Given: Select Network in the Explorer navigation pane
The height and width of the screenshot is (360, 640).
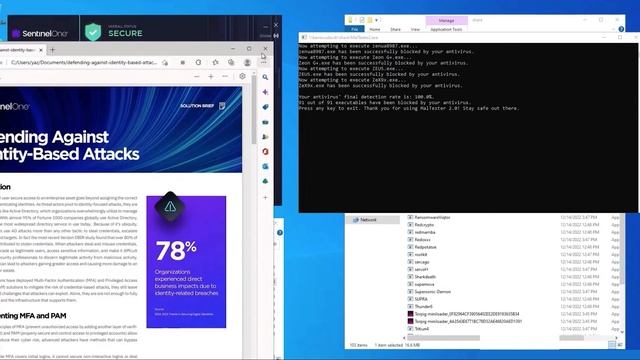Looking at the screenshot, I should click(368, 220).
